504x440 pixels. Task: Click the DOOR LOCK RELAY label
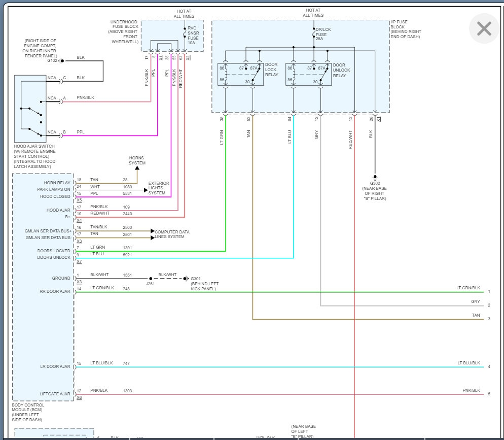(272, 70)
